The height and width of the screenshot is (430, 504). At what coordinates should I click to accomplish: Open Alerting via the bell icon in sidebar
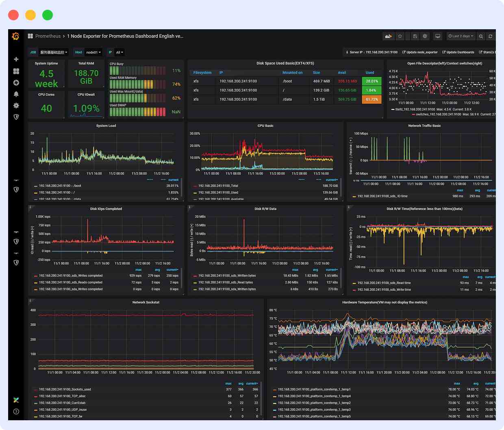16,94
